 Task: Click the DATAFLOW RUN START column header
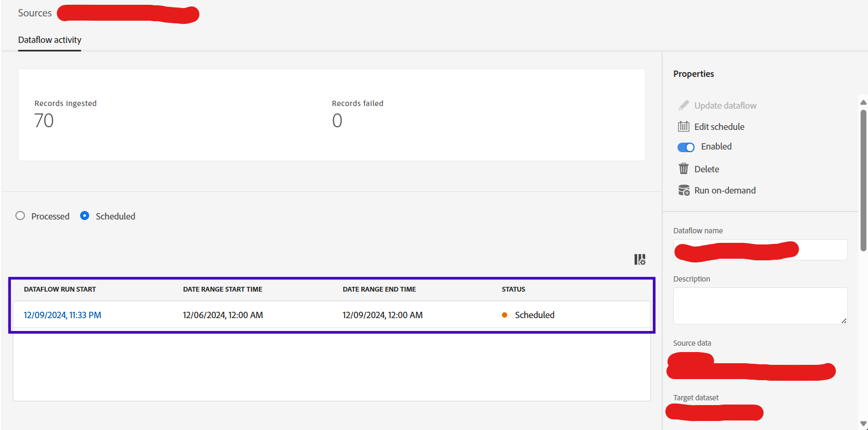(60, 289)
